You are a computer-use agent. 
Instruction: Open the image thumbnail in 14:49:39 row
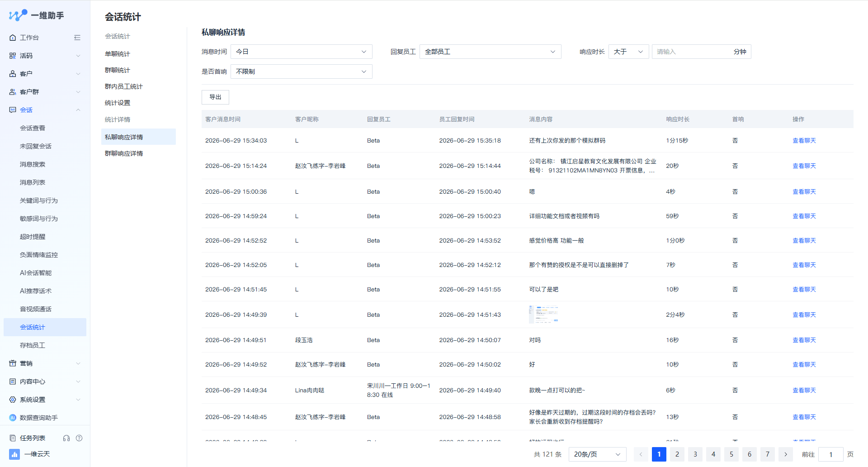(544, 314)
